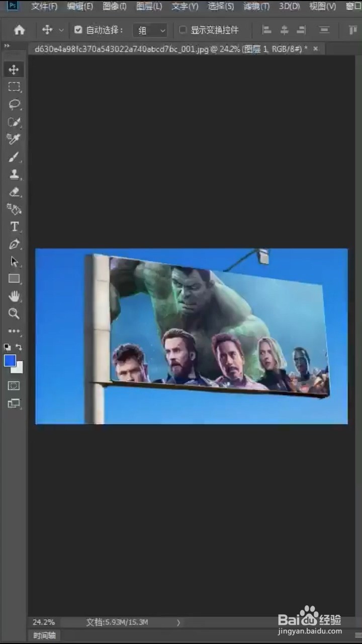Click the Home icon in options bar
This screenshot has height=644, width=362.
coord(19,30)
